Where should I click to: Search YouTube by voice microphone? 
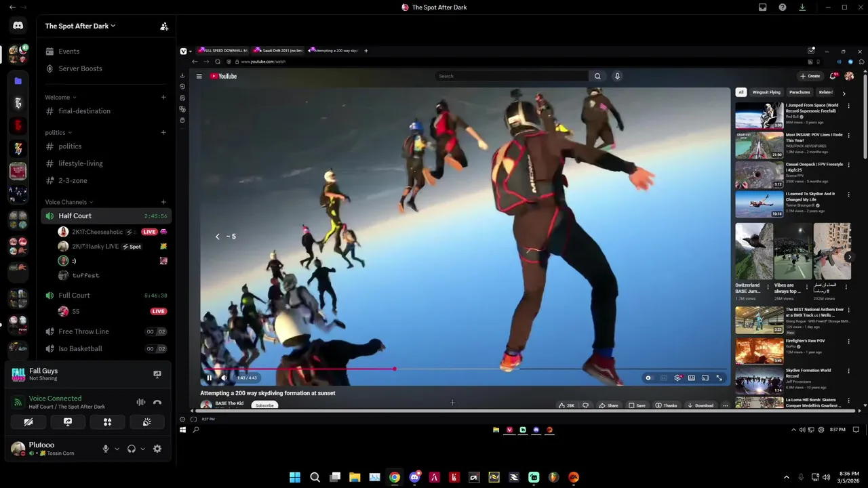coord(617,77)
